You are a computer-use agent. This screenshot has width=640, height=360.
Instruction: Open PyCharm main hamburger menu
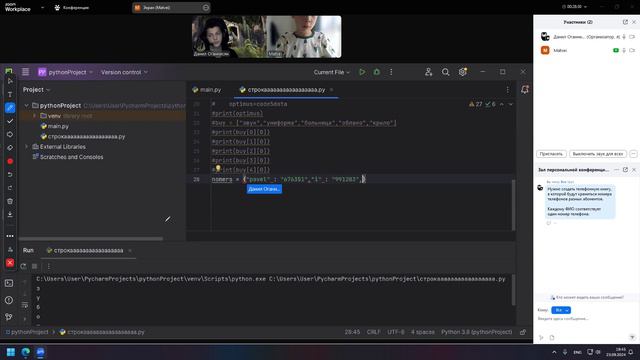tap(25, 72)
